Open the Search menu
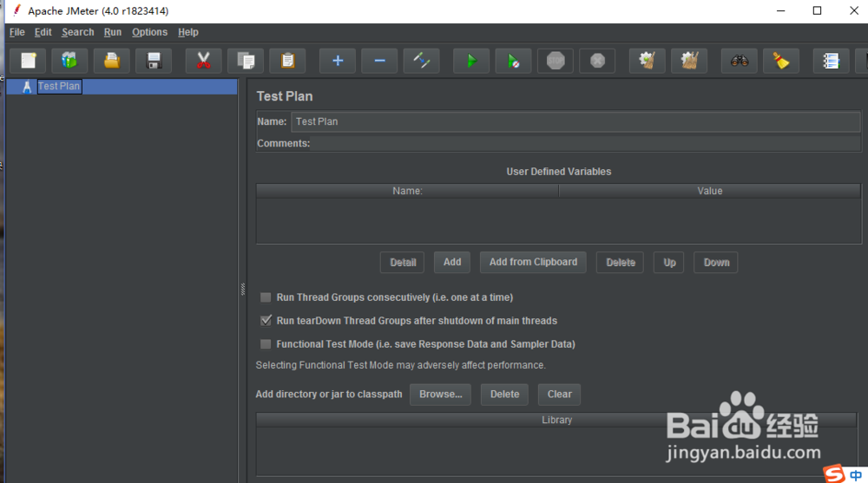The height and width of the screenshot is (483, 868). (77, 32)
